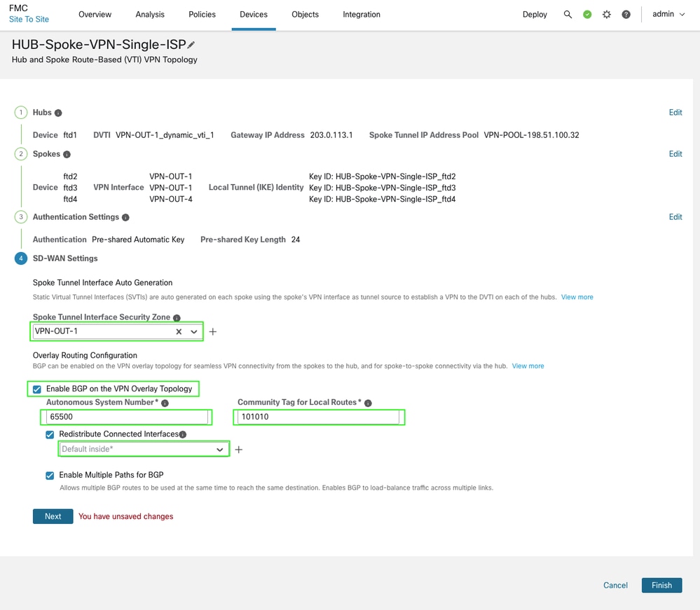
Task: Edit topology name with pencil icon
Action: click(191, 45)
